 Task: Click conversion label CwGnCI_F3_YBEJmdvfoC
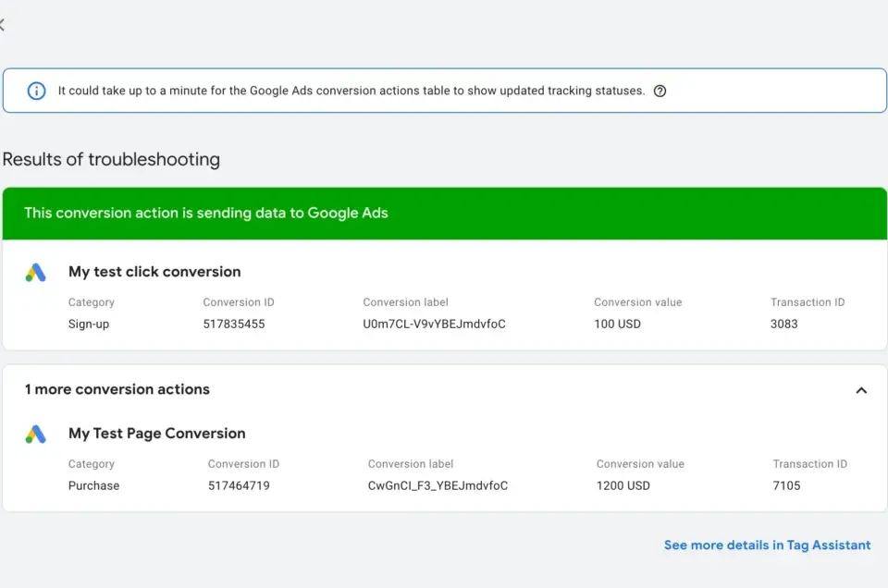[438, 485]
